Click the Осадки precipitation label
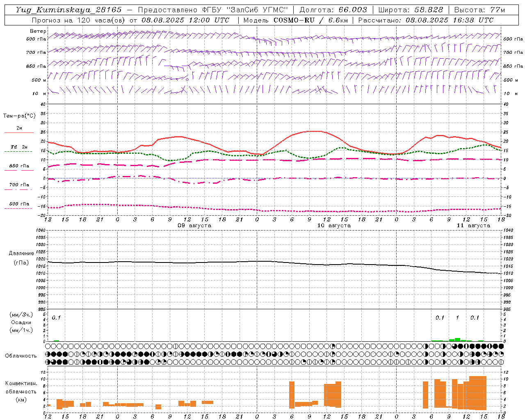Screen dimensions: 525x420 click(21, 322)
